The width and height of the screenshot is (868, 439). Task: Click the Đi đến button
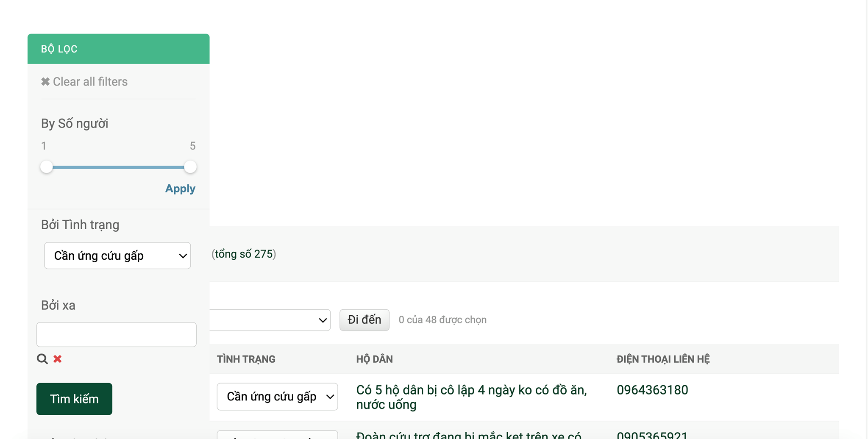click(364, 320)
